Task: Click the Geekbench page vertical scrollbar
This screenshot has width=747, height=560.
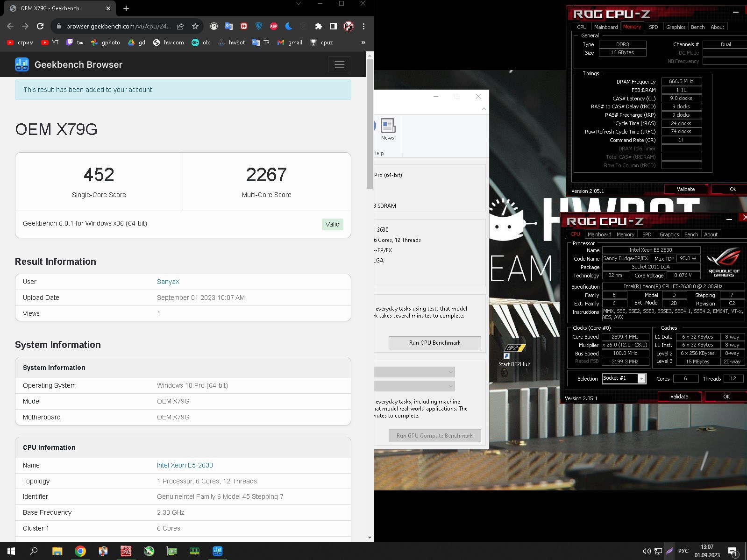Action: (370, 124)
